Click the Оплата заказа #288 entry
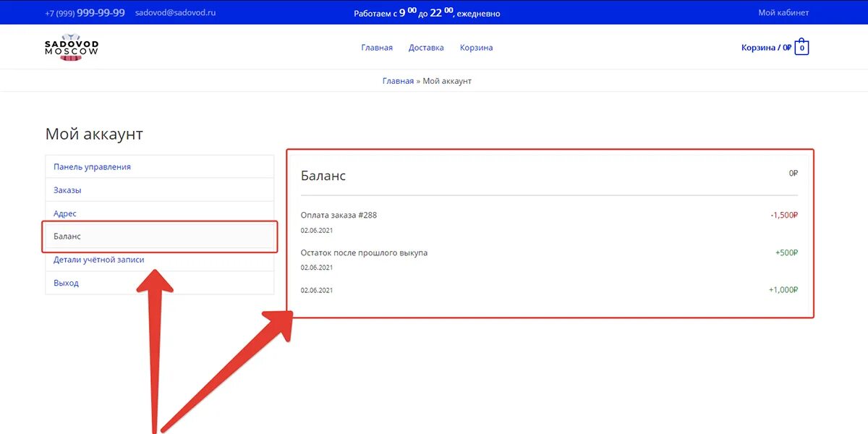This screenshot has width=868, height=434. pos(339,215)
